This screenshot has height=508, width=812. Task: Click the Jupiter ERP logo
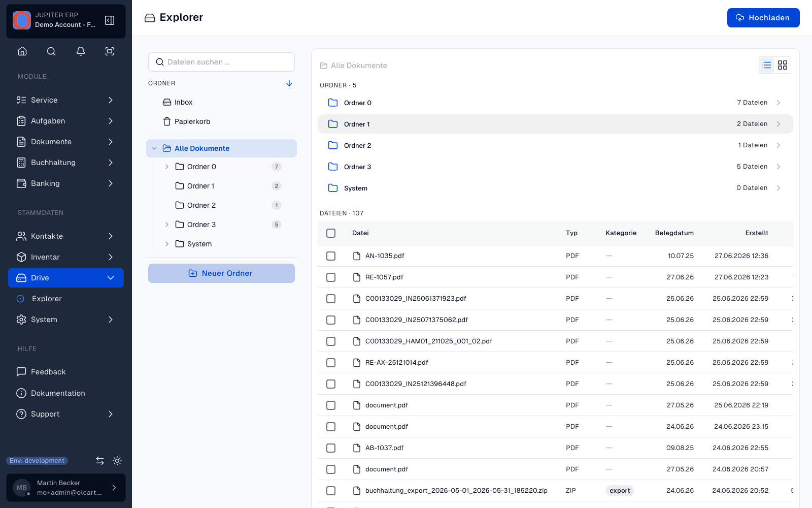22,20
